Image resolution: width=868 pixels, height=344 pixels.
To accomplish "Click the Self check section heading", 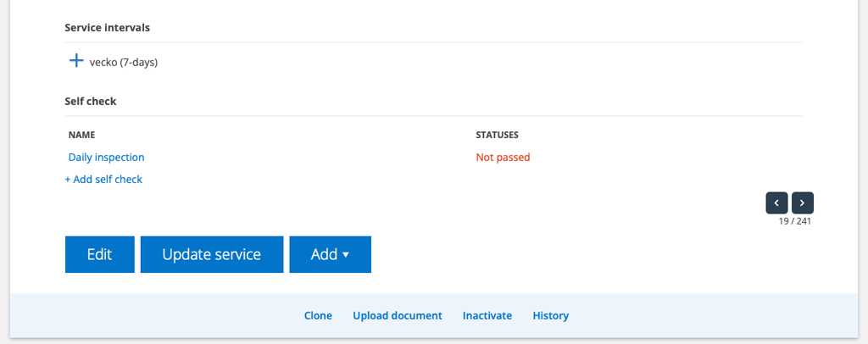I will 90,101.
